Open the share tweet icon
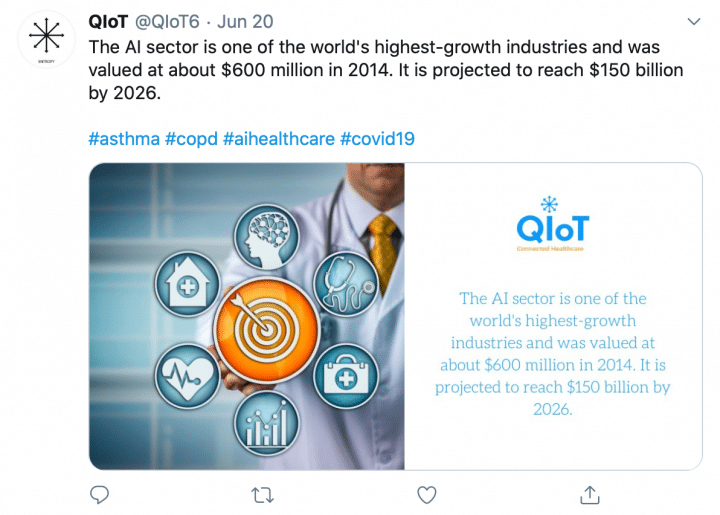Viewport: 720px width, 515px height. coord(590,494)
